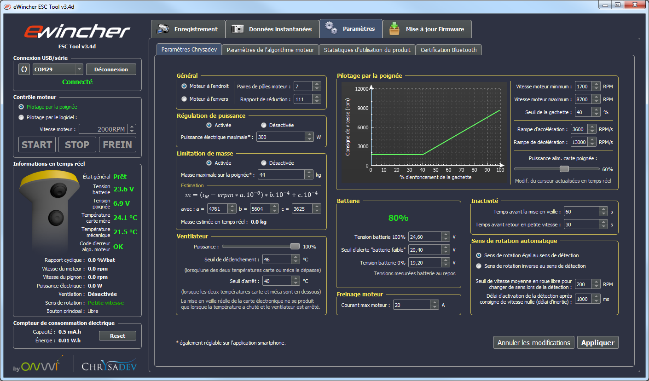Select rotation inverse au sens de détection
The height and width of the screenshot is (381, 649).
pos(479,266)
